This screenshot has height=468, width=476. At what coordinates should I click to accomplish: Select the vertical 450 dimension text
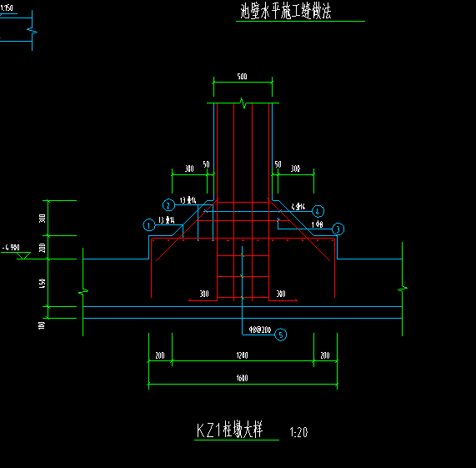pos(43,284)
